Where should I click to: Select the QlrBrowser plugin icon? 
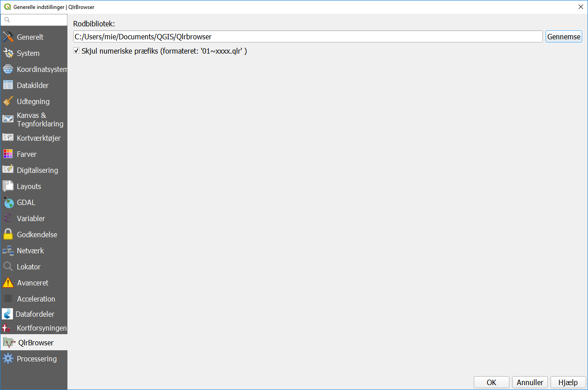[9, 343]
